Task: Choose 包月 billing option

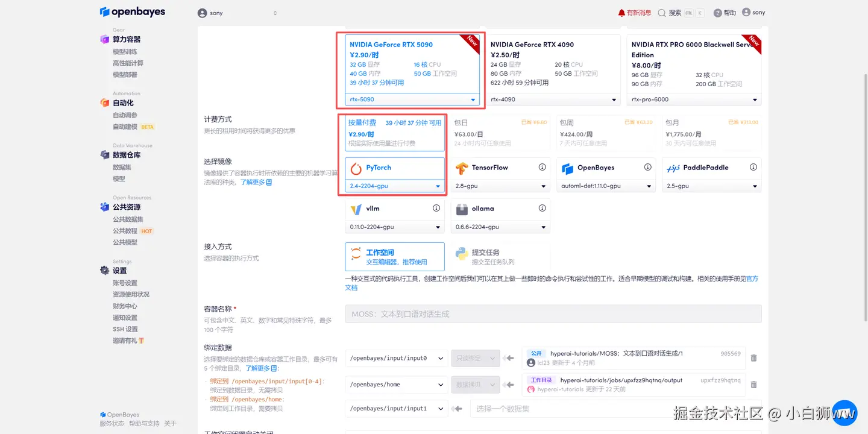Action: coord(712,133)
